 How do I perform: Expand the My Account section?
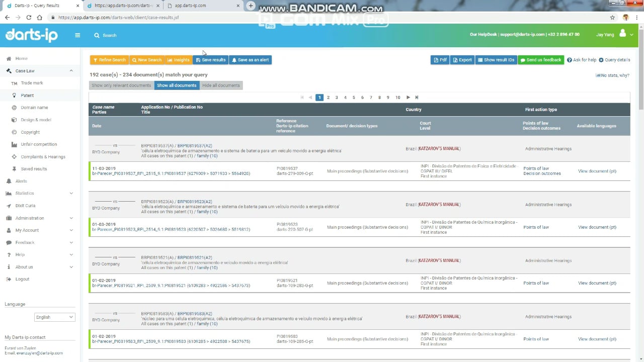click(71, 230)
